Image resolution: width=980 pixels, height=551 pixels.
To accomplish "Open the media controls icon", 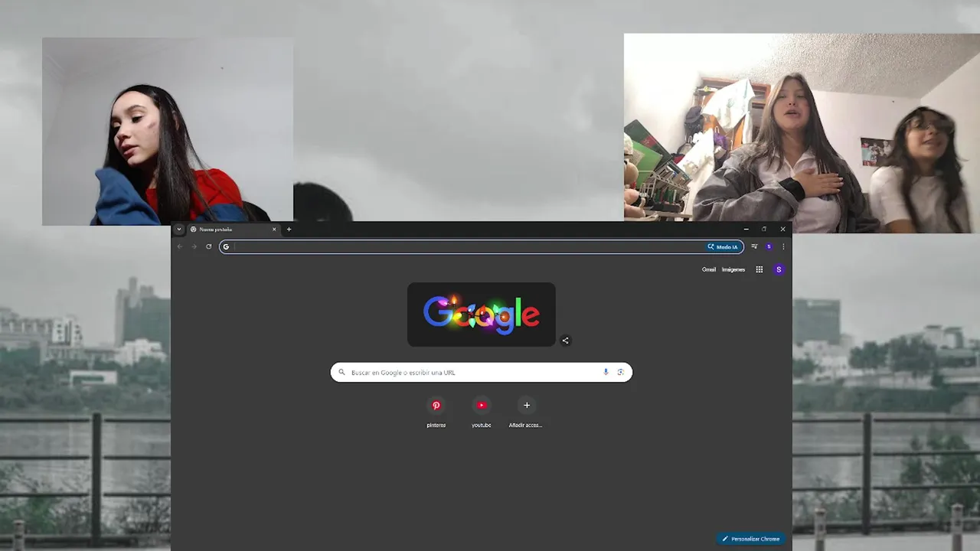I will [x=754, y=246].
